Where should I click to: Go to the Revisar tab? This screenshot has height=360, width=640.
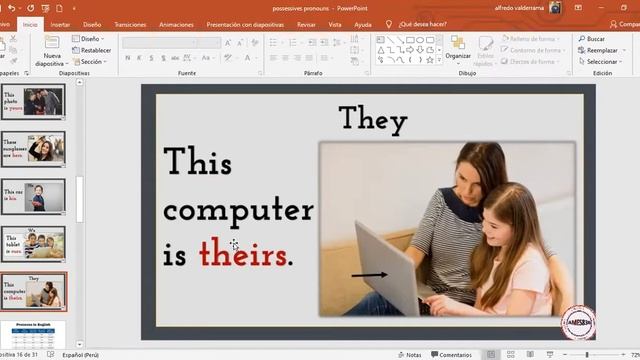(x=306, y=24)
